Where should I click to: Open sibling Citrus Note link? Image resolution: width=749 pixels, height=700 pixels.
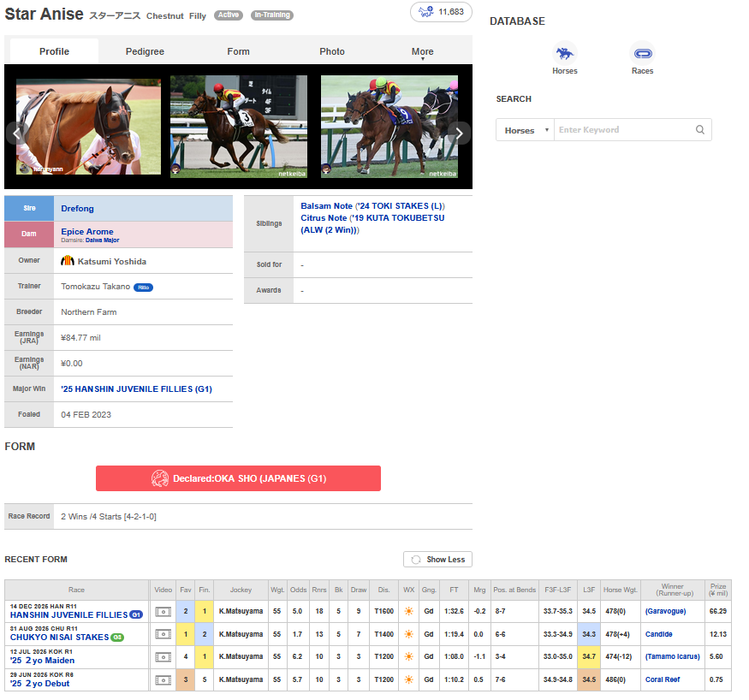(324, 217)
